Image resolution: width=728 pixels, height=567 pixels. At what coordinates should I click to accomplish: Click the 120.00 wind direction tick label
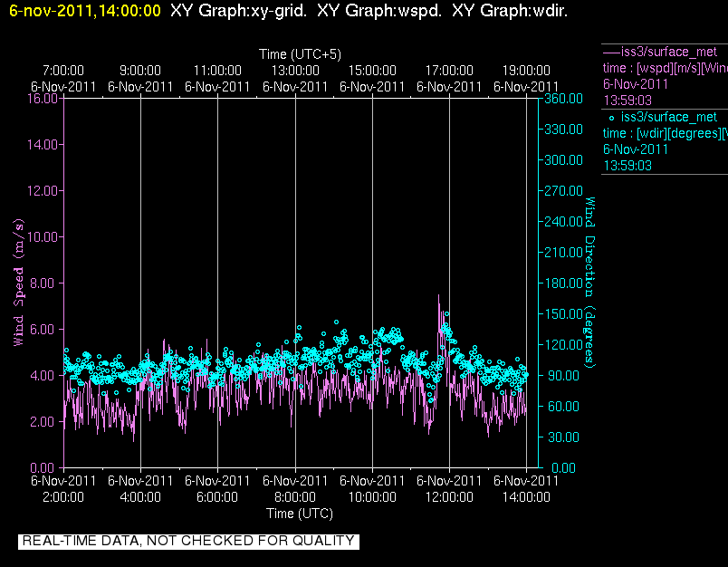pyautogui.click(x=563, y=344)
